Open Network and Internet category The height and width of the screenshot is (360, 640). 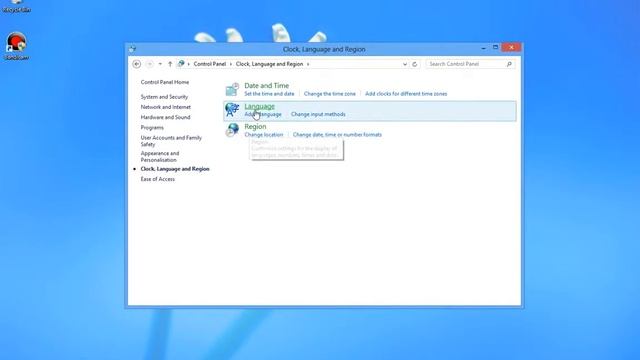click(x=166, y=107)
